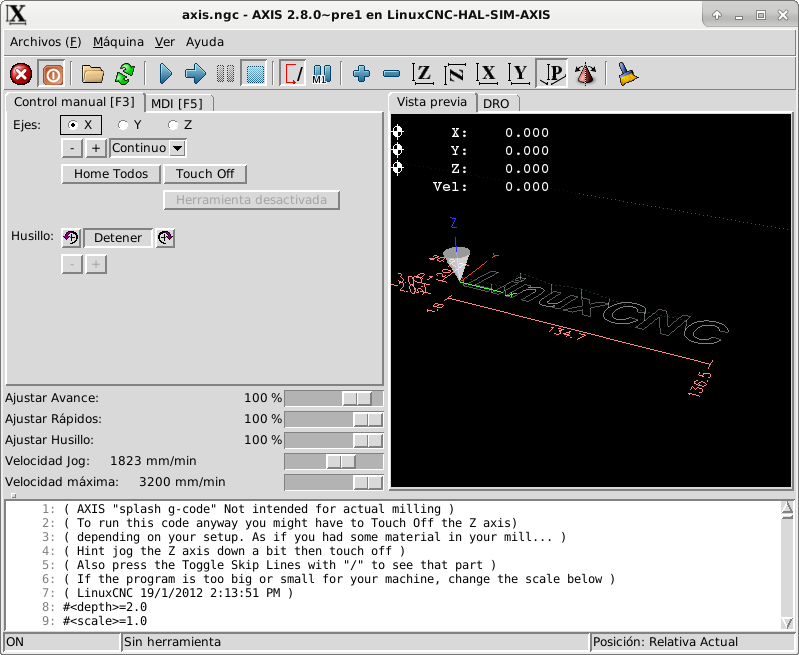
Task: Clear live plot with the brush icon
Action: tap(627, 74)
